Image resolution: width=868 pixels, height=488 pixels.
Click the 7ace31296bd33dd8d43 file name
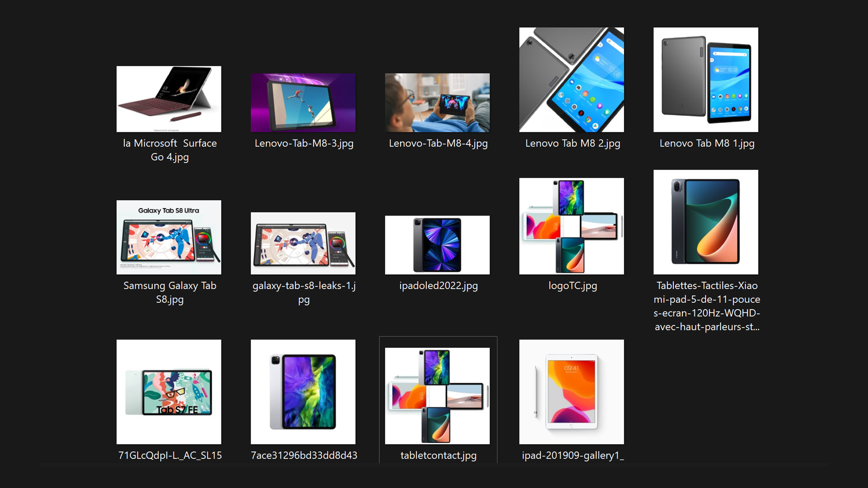pyautogui.click(x=304, y=455)
